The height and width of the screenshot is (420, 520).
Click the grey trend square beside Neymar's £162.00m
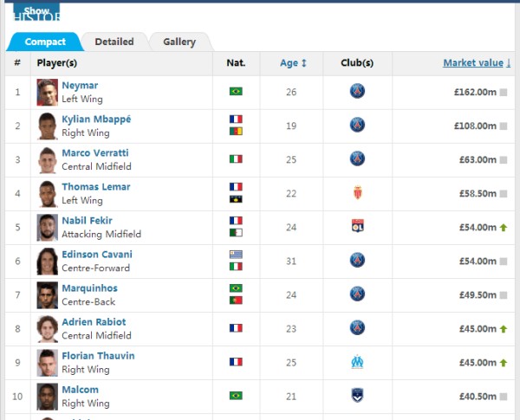coord(503,92)
